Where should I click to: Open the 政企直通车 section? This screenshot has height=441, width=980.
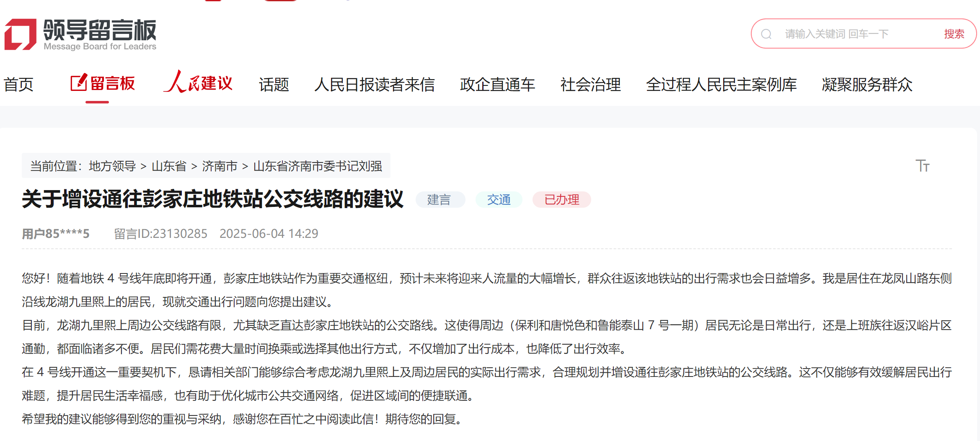tap(498, 85)
